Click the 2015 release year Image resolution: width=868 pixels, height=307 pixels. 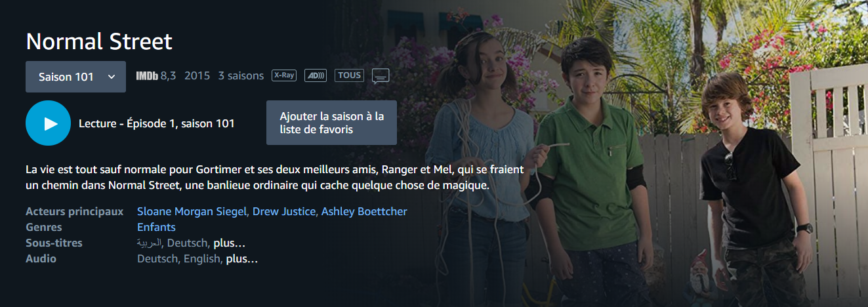(x=197, y=75)
